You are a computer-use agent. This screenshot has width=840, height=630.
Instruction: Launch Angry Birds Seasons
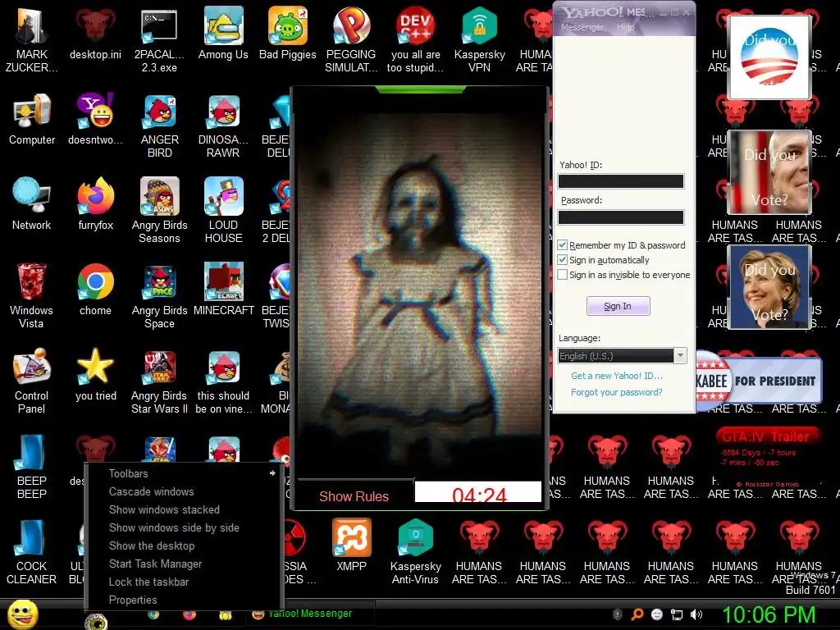click(x=159, y=211)
